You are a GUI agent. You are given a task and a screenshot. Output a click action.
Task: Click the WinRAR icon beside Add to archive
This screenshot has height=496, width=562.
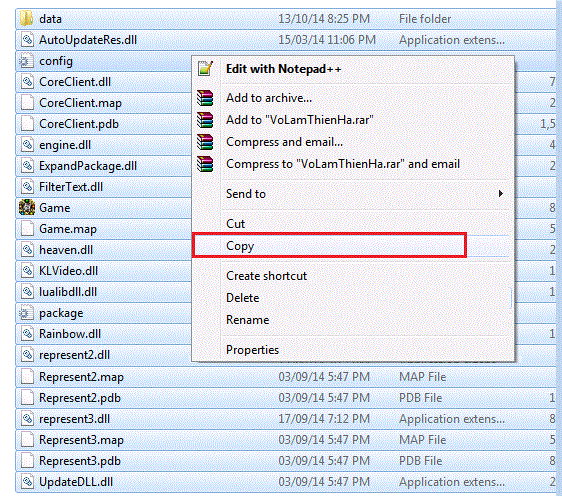point(205,98)
